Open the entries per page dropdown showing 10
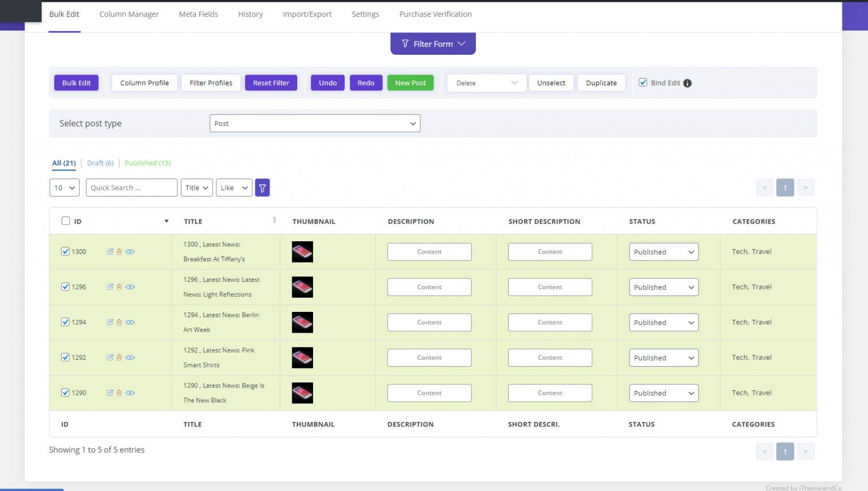The width and height of the screenshot is (868, 491). point(64,188)
